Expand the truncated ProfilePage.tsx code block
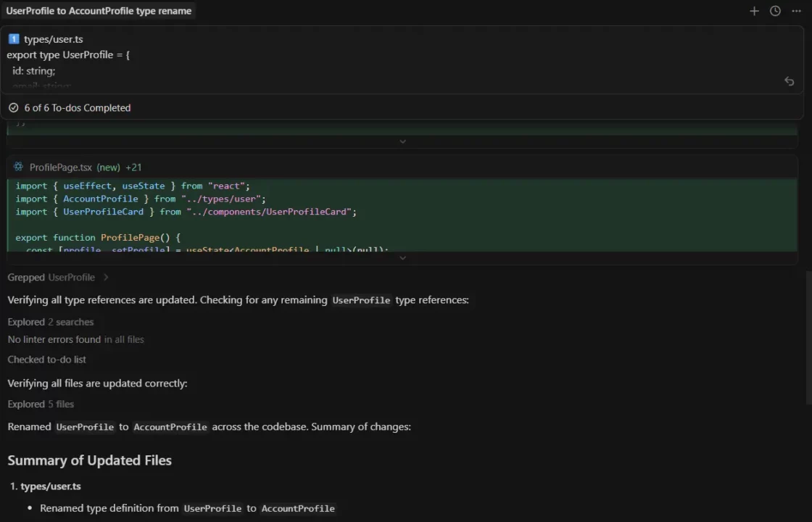The height and width of the screenshot is (522, 812). (x=402, y=257)
